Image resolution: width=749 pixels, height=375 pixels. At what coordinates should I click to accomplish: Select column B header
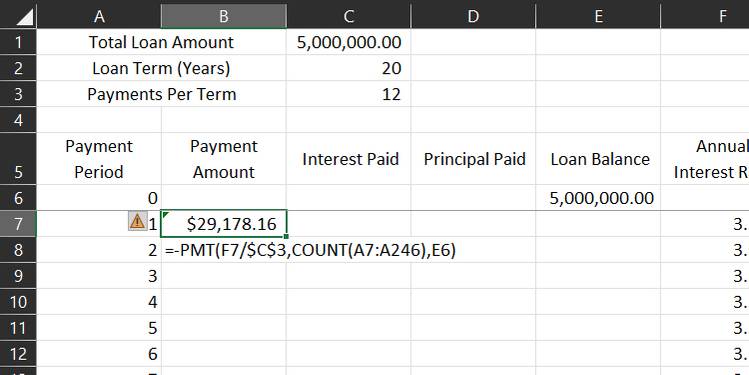point(224,17)
